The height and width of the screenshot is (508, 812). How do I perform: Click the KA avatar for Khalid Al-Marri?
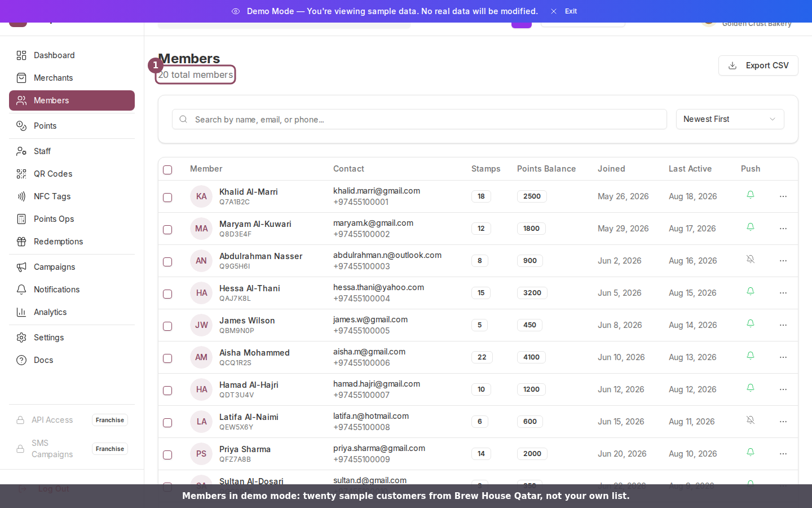[x=201, y=196]
